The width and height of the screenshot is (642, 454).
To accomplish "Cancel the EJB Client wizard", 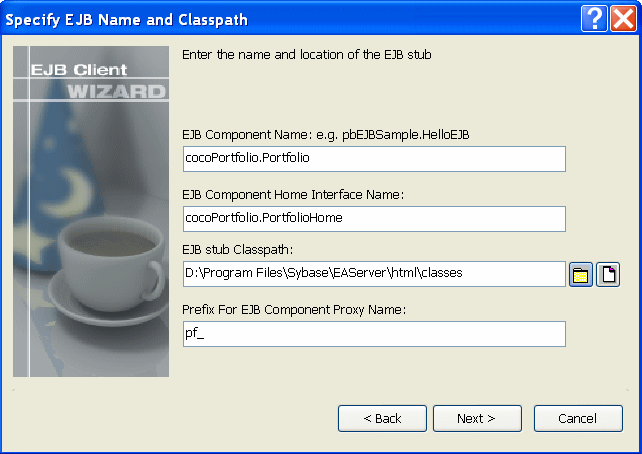I will click(577, 418).
